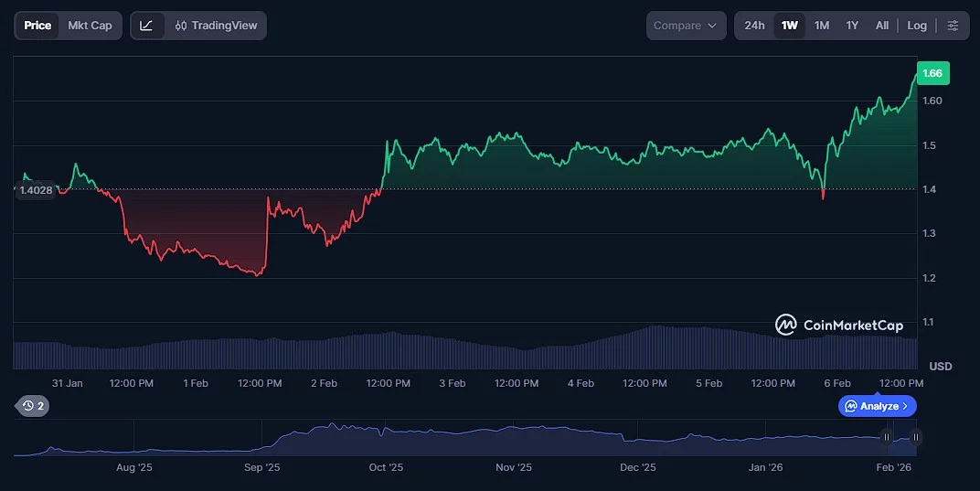The width and height of the screenshot is (980, 491).
Task: Open chart settings sliders icon
Action: 953,26
